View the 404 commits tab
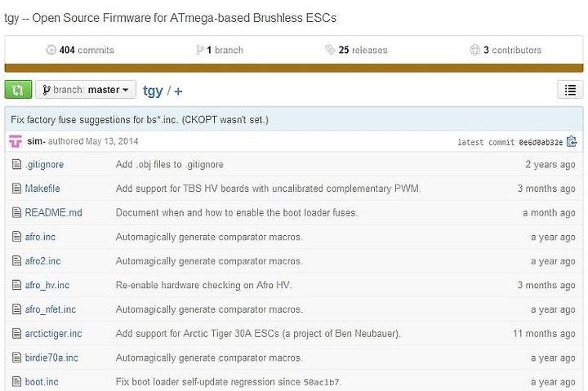 click(80, 50)
